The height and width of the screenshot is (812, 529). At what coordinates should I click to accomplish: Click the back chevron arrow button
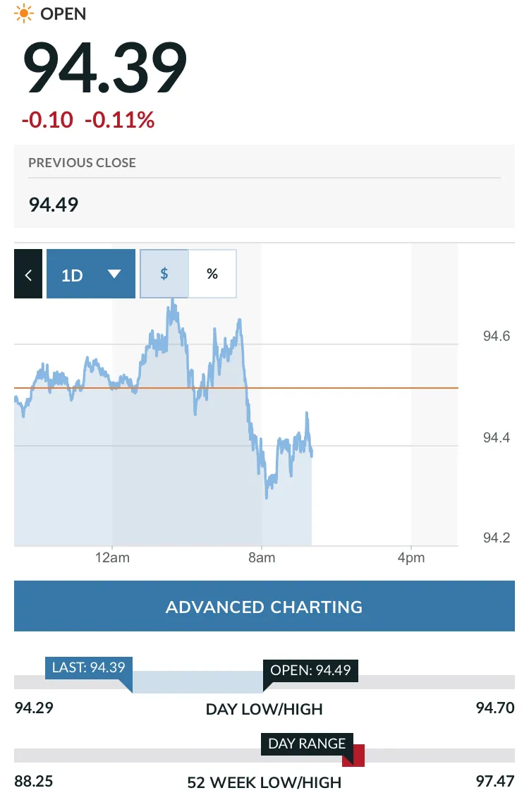(x=28, y=274)
